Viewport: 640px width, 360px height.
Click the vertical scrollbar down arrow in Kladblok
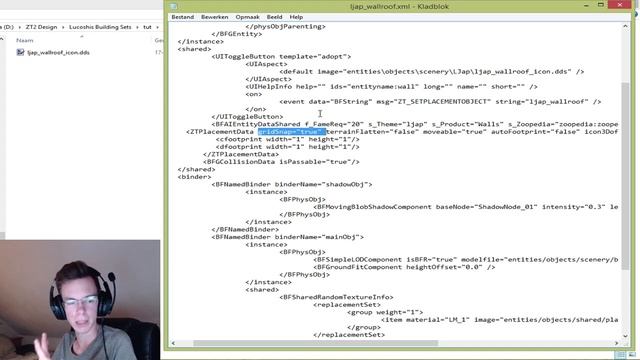(625, 336)
